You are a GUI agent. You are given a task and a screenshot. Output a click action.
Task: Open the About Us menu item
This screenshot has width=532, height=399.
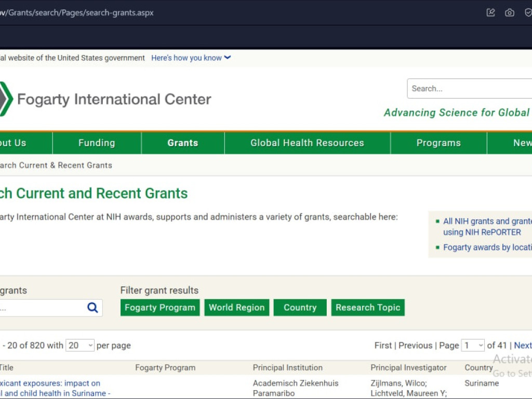click(x=26, y=143)
